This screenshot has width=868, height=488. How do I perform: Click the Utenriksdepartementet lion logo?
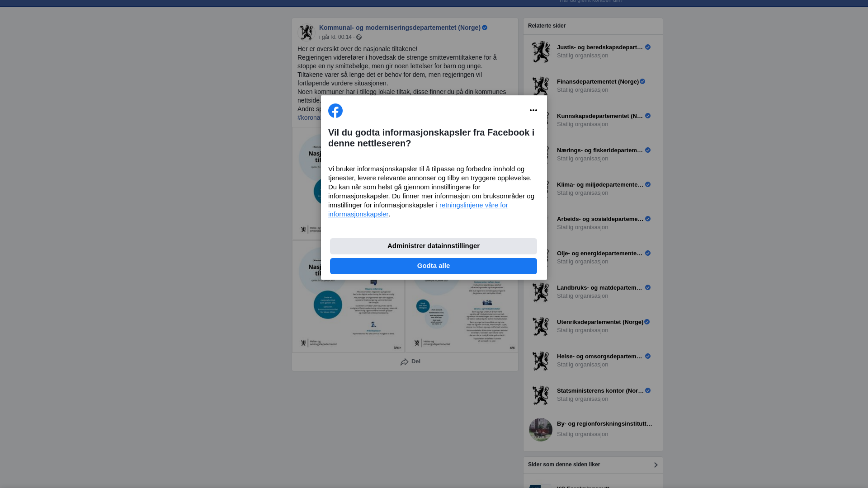541,327
